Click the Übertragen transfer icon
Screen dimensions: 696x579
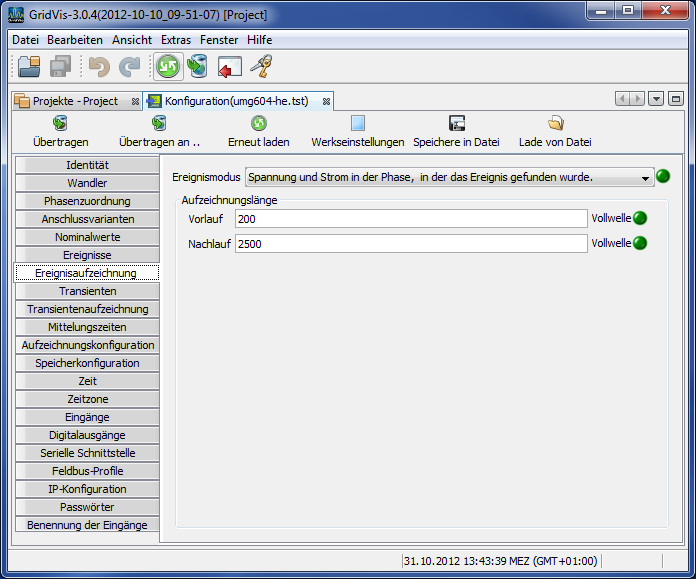(x=60, y=123)
